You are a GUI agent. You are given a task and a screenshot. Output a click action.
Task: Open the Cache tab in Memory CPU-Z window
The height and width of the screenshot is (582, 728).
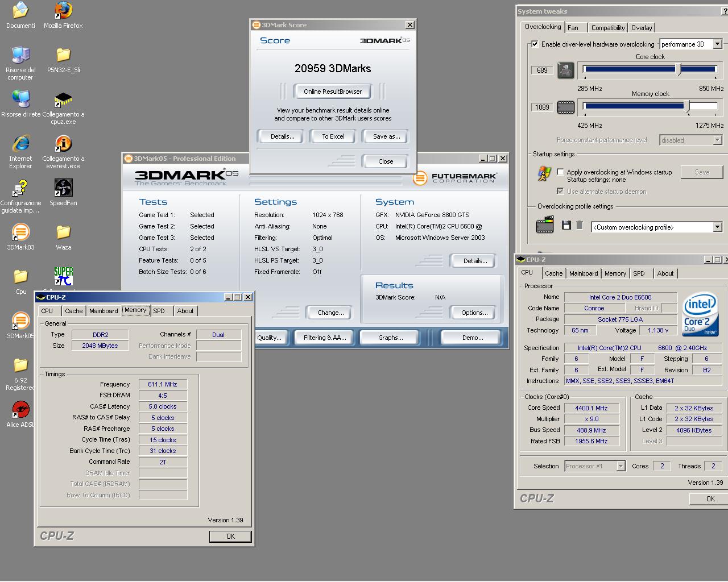(x=73, y=311)
